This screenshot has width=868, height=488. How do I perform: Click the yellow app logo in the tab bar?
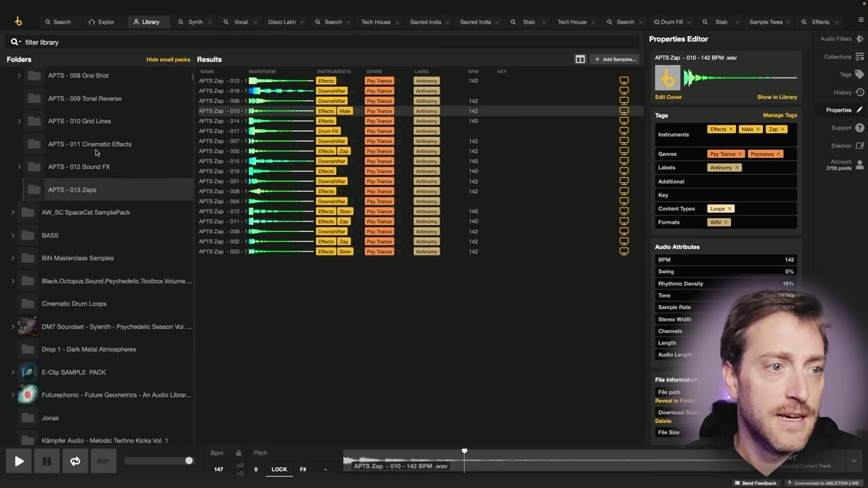18,22
